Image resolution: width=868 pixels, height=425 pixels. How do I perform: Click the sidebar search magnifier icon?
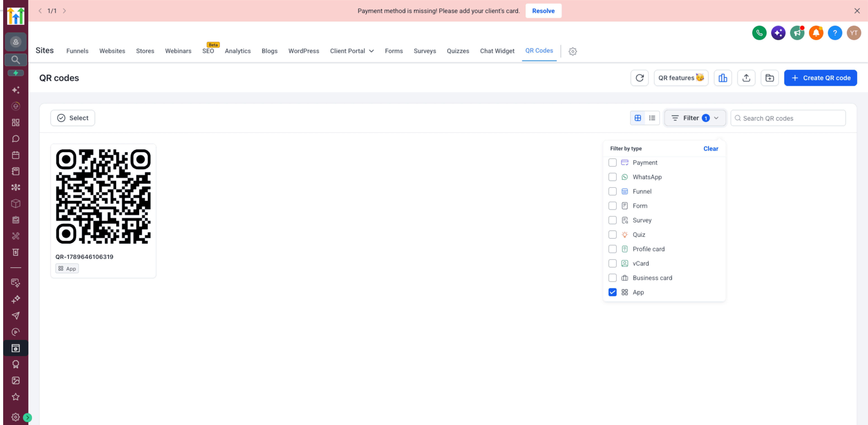click(x=16, y=60)
